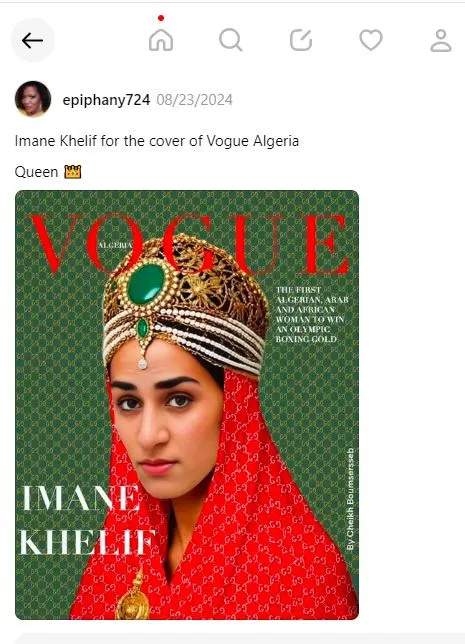Click the crown emoji after Queen

tap(73, 172)
